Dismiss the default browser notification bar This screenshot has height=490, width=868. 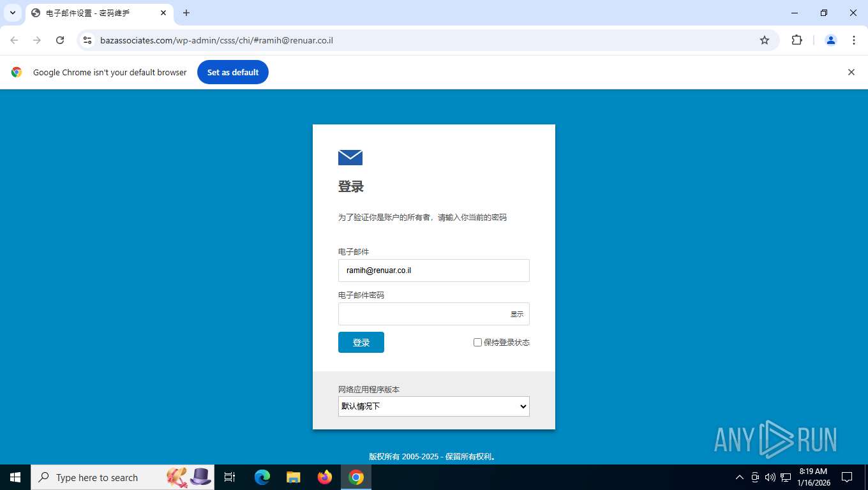click(x=851, y=72)
